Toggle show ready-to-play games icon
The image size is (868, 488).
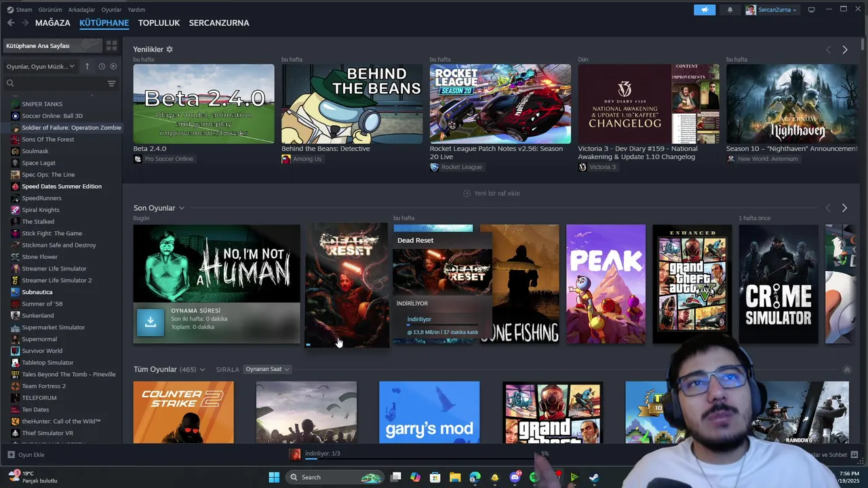tap(113, 66)
